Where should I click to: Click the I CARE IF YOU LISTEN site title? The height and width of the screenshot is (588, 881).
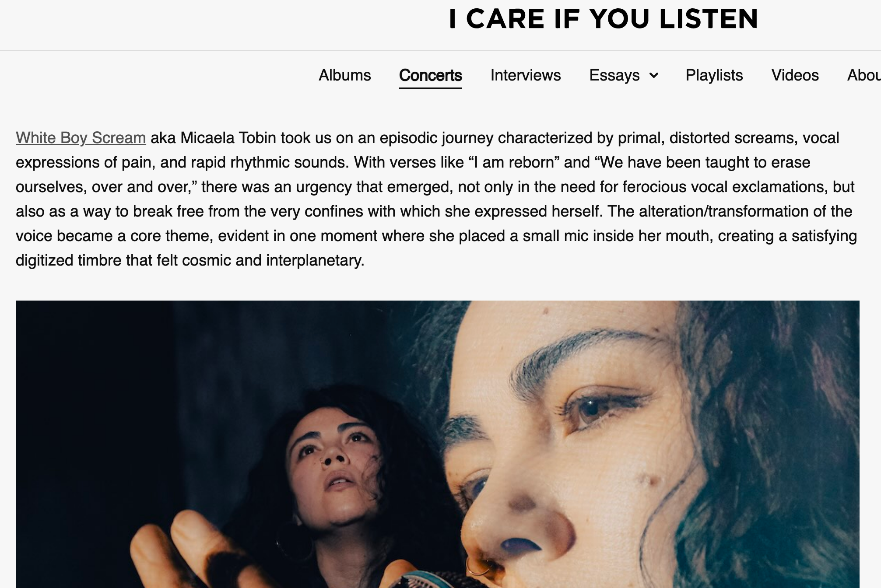(603, 19)
